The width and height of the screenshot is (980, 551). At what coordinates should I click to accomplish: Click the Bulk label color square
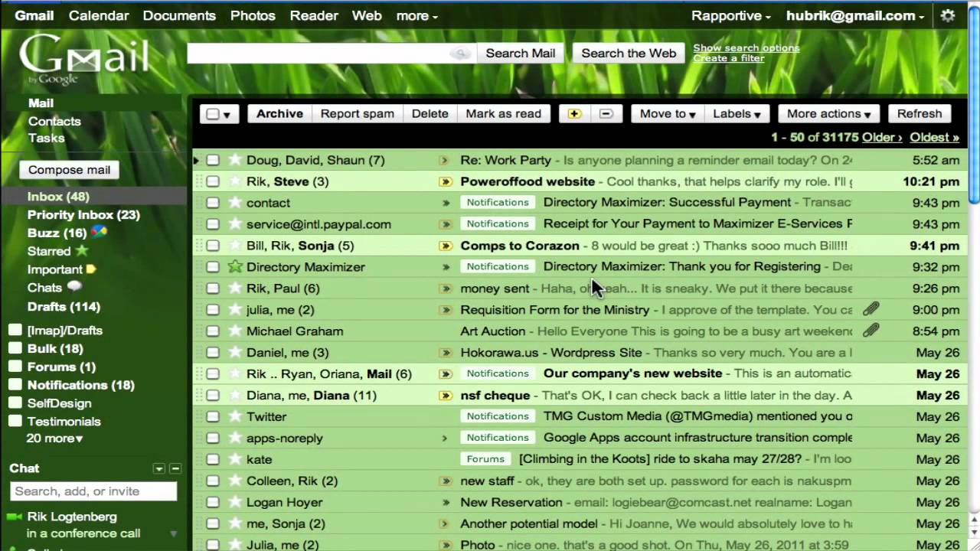(15, 348)
